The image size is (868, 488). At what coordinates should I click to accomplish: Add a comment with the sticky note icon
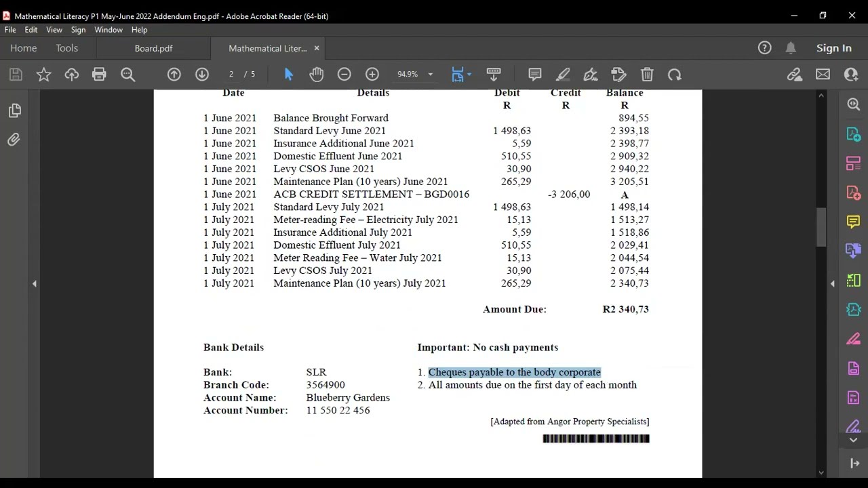534,75
